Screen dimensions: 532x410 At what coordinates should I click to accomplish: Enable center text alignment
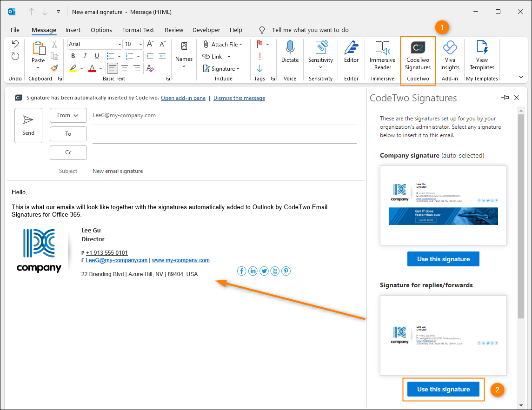(x=124, y=68)
